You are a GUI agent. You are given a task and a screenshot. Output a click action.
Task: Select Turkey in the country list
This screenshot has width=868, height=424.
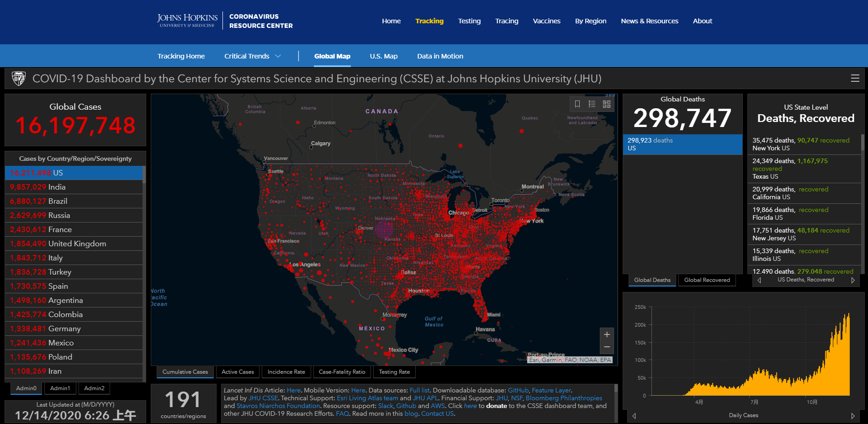click(74, 272)
